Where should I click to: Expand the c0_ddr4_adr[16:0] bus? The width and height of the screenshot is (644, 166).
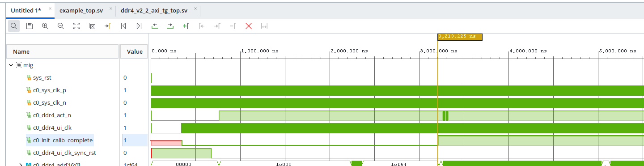21,165
